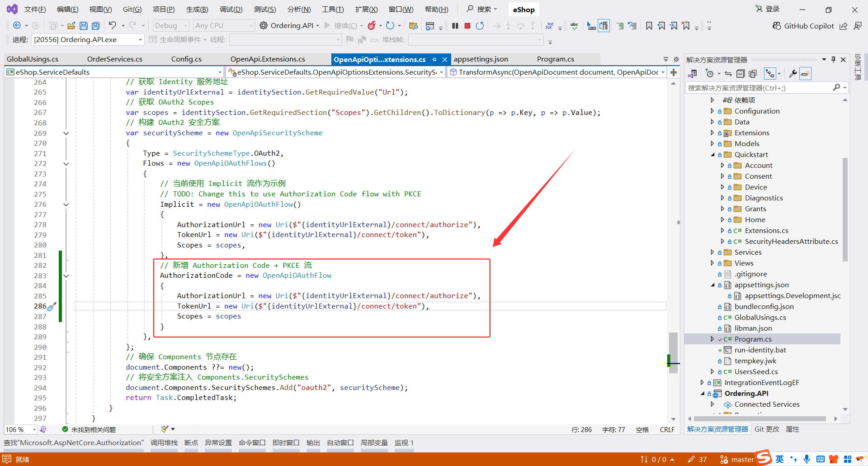Open the feedback icon at top right
This screenshot has width=868, height=466.
coord(857,26)
